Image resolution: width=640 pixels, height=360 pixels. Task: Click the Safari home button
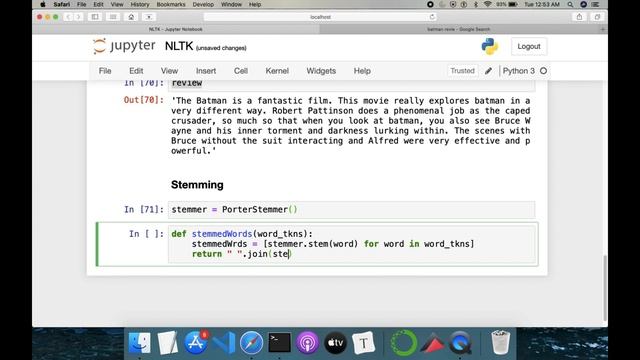click(131, 17)
